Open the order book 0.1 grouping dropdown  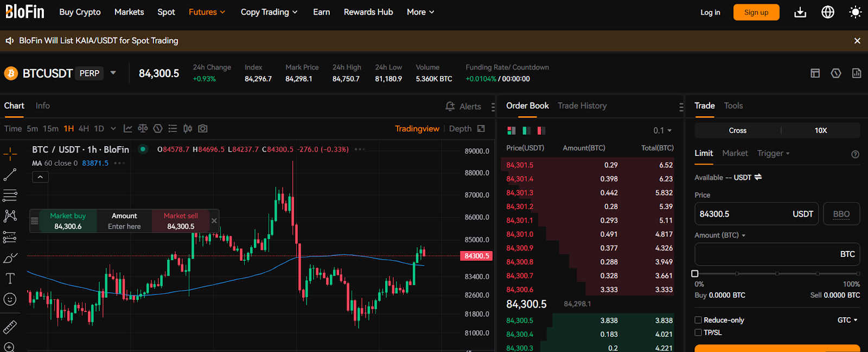pyautogui.click(x=662, y=130)
